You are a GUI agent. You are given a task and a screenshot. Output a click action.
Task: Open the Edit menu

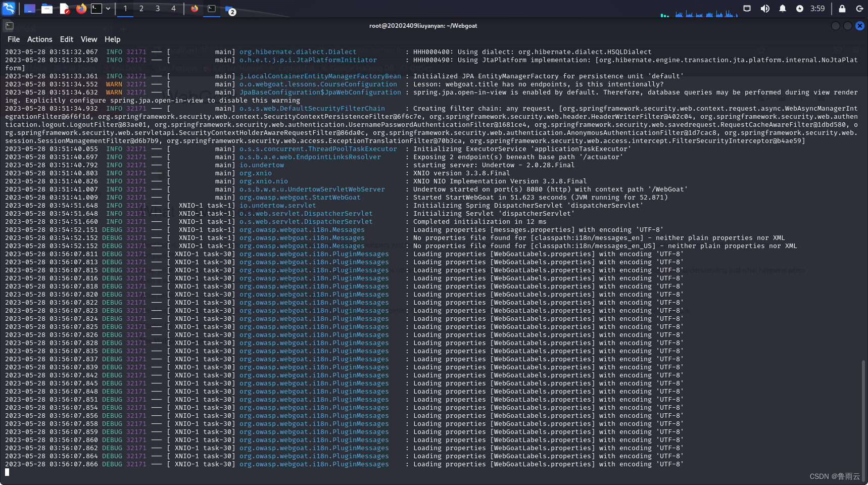click(x=66, y=39)
